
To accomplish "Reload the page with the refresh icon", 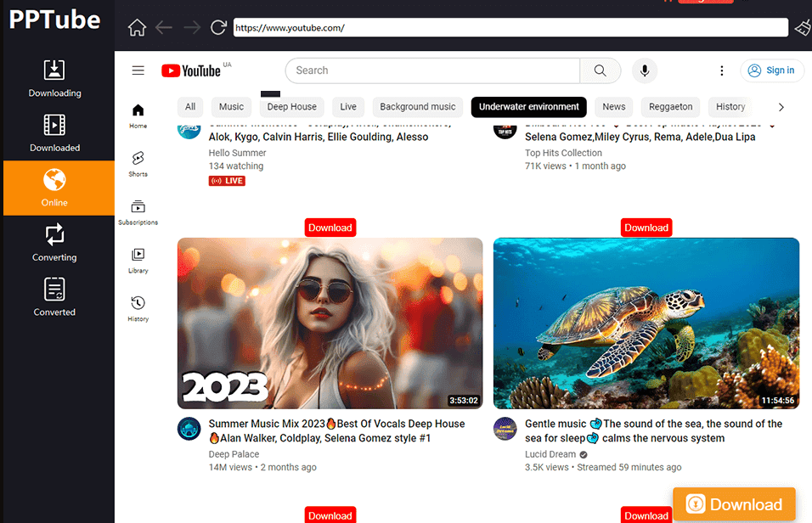I will [218, 27].
